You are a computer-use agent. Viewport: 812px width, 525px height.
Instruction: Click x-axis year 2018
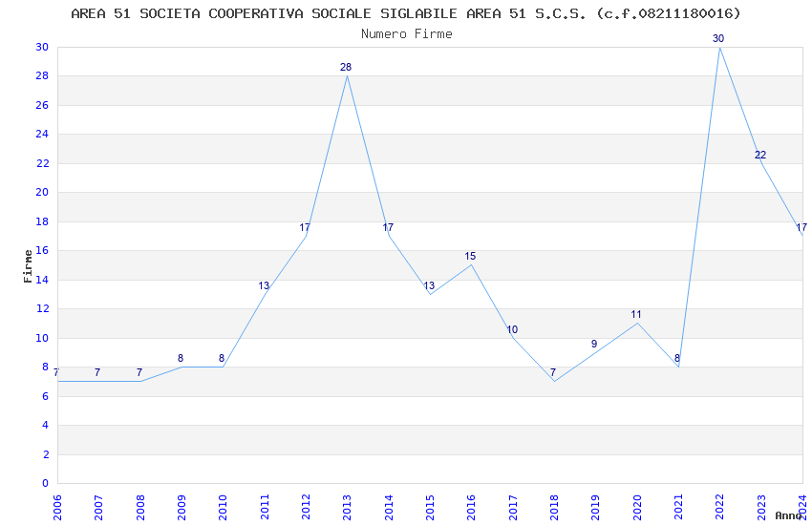555,507
